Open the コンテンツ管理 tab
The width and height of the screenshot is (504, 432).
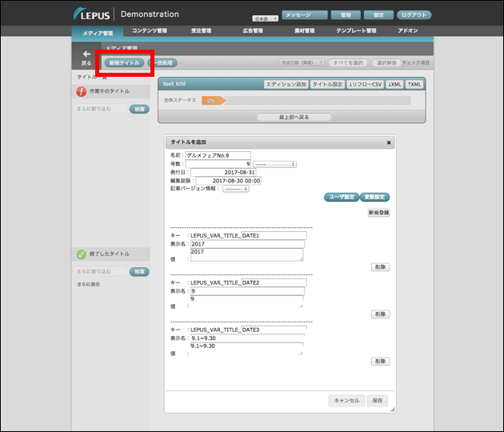click(150, 31)
